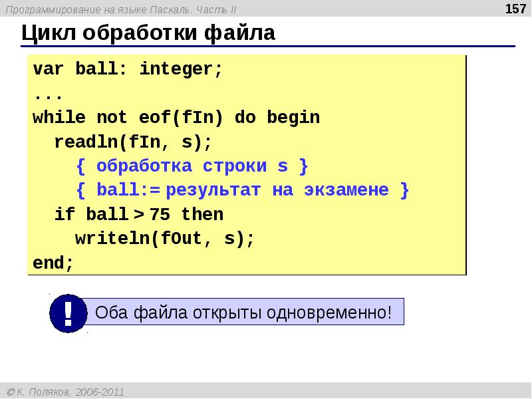
Task: Click the blue comment "обработка строки s"
Action: (192, 166)
